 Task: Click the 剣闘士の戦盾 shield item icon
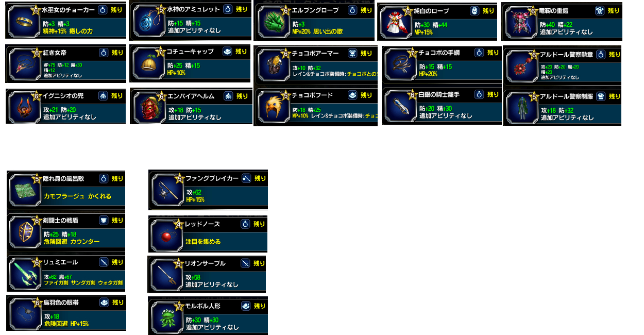[x=25, y=230]
